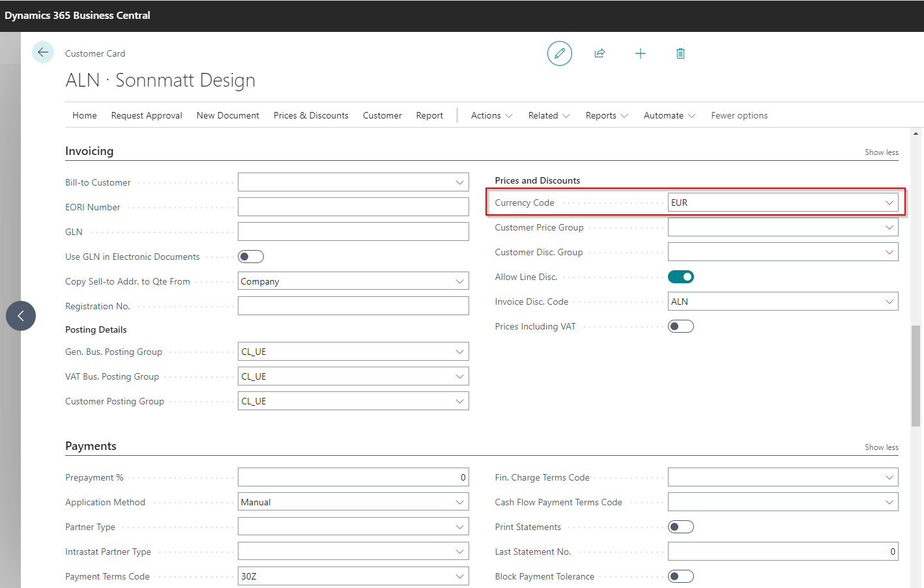The image size is (924, 588).
Task: Open the Invoice Disc. Code dropdown
Action: pyautogui.click(x=889, y=301)
